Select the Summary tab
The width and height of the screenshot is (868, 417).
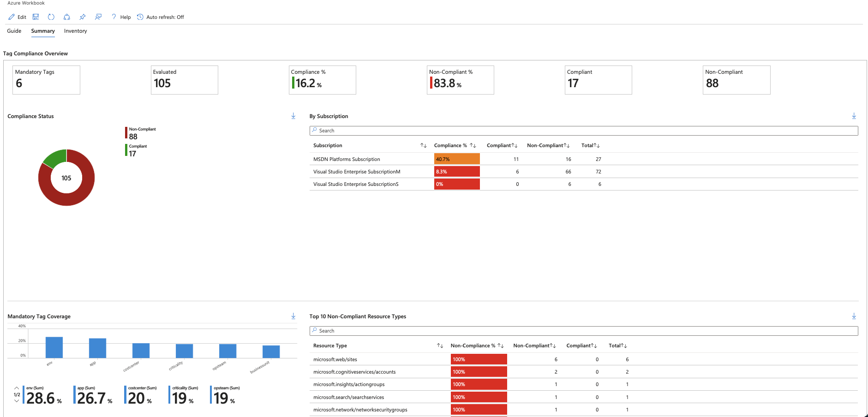pyautogui.click(x=43, y=31)
